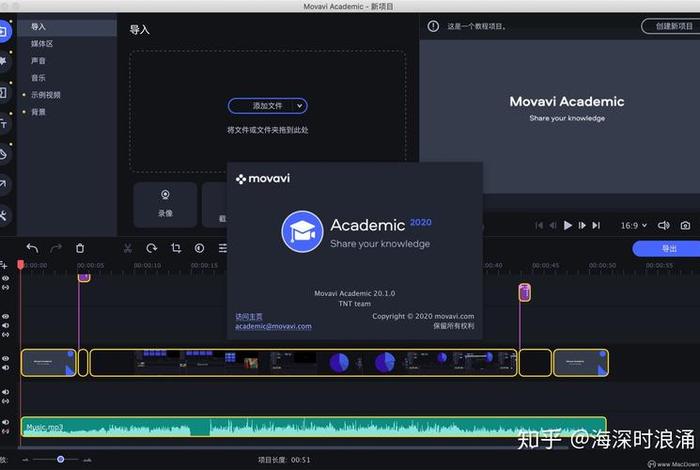Click the timeline zoom slider handle
This screenshot has width=700, height=470.
point(61,459)
